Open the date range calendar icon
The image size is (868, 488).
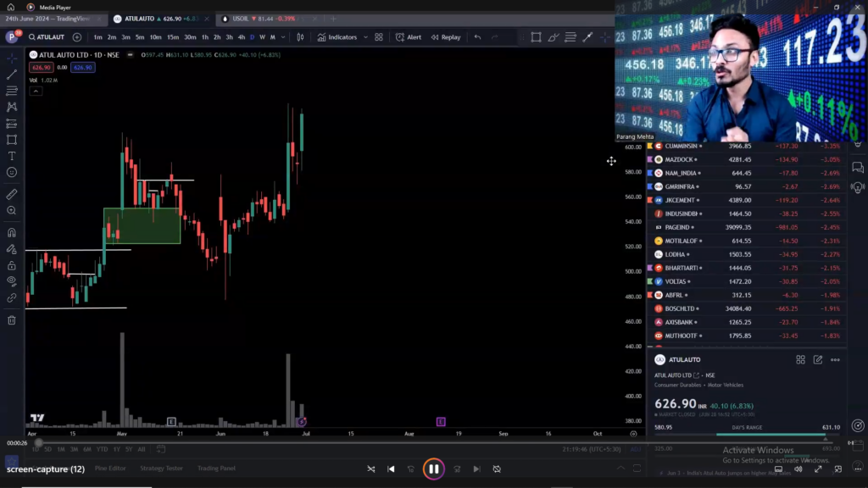[160, 449]
